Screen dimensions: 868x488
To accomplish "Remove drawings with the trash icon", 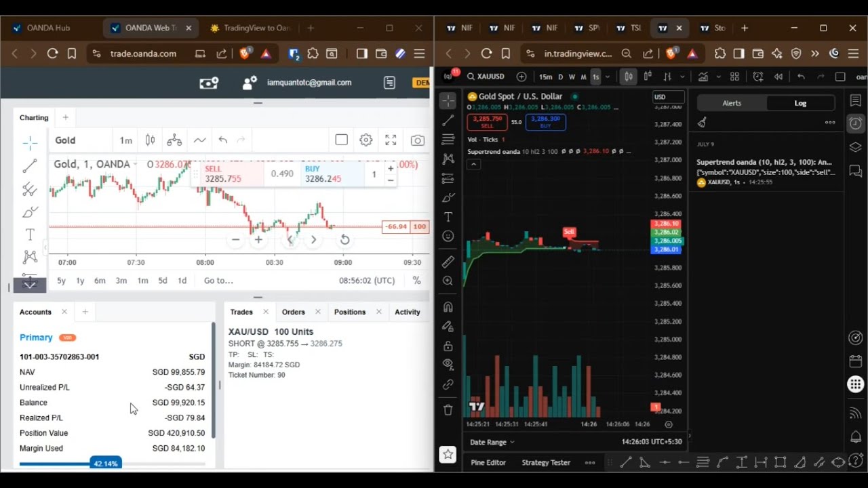I will pos(448,409).
